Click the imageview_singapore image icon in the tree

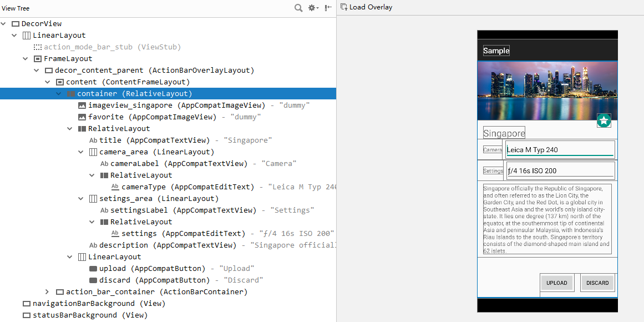[82, 105]
